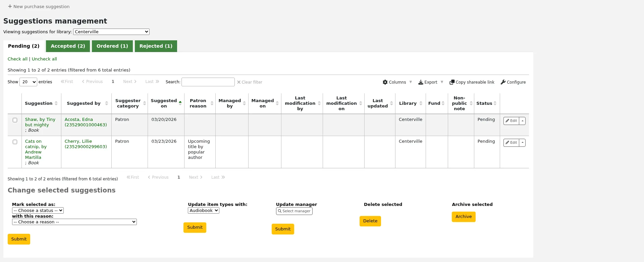Click the Uncheck all link
The image size is (644, 262).
pyautogui.click(x=44, y=59)
